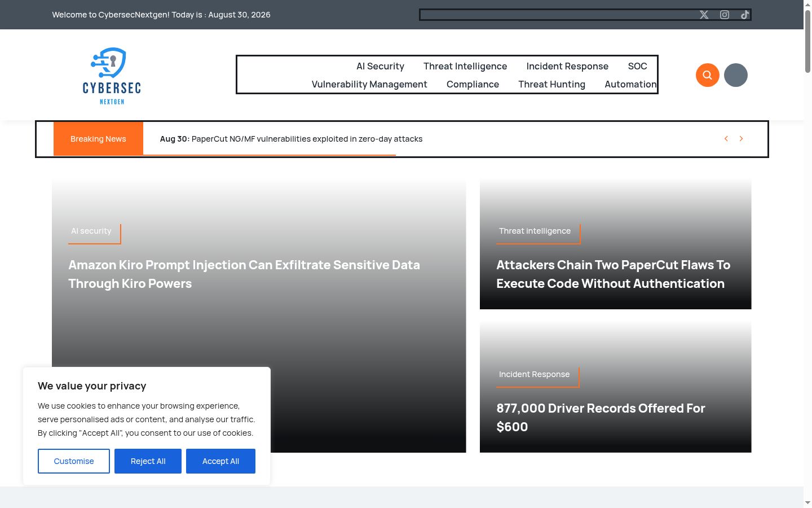This screenshot has width=812, height=508.
Task: Open the 877,000 Driver Records article
Action: (601, 418)
